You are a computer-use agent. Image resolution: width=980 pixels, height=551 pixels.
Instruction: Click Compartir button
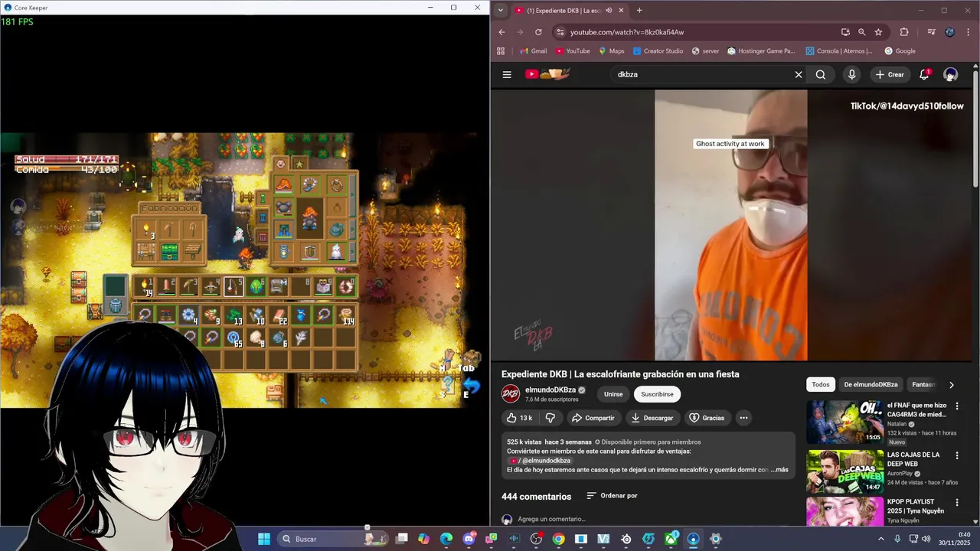pos(594,418)
